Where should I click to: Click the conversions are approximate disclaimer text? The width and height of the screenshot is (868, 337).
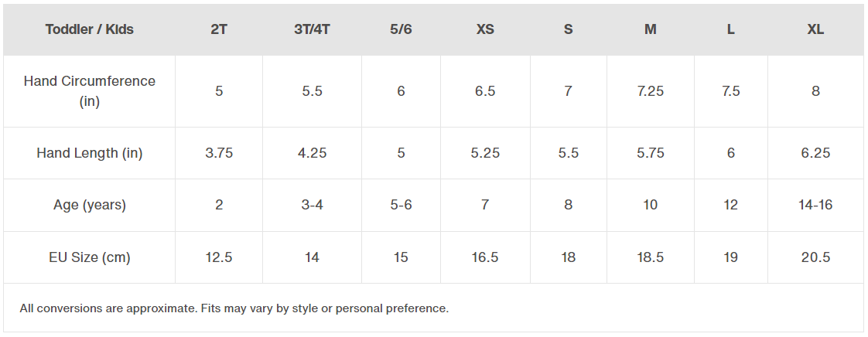[x=234, y=308]
